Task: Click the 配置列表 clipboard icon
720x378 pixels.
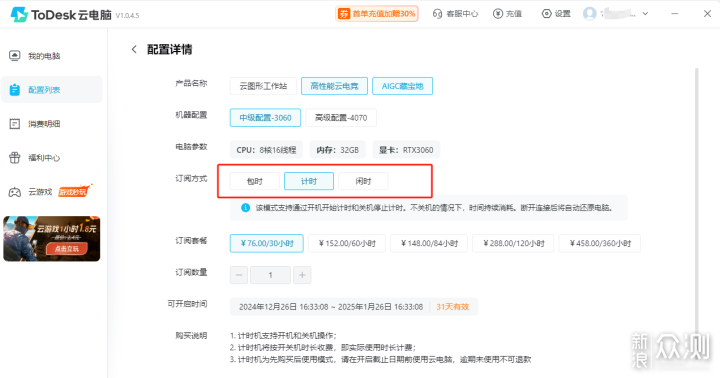Action: (x=15, y=90)
